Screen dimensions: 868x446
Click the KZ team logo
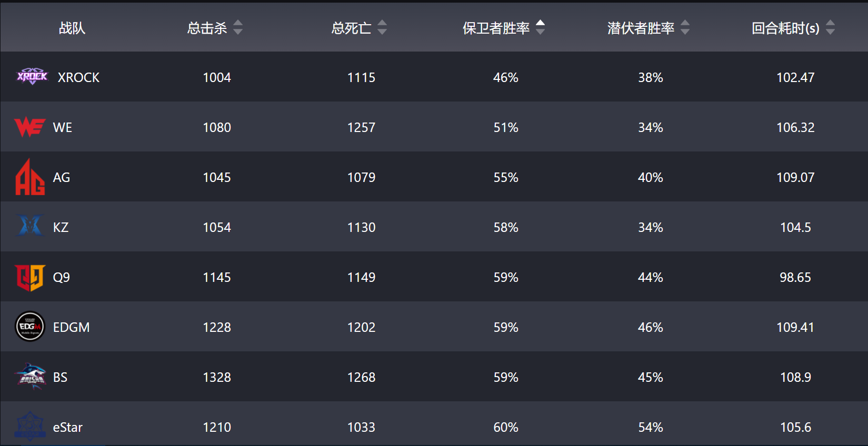[x=30, y=226]
